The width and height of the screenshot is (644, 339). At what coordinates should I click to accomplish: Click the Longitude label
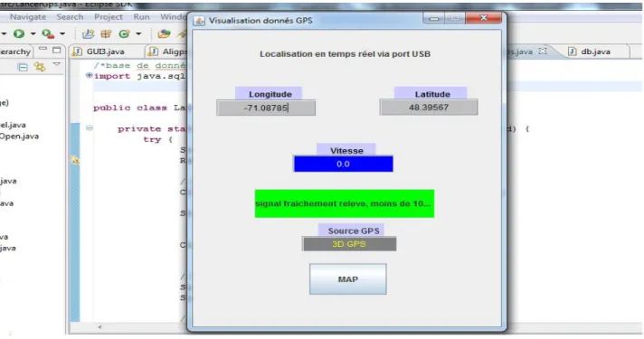point(270,94)
